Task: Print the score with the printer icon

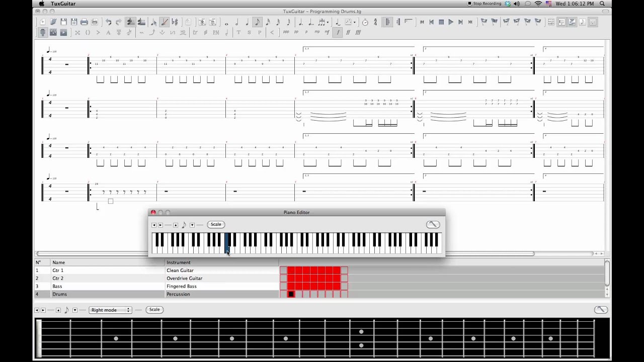Action: coord(84,22)
